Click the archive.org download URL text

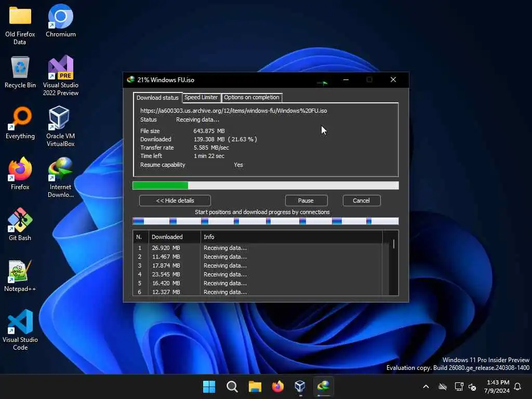(233, 111)
